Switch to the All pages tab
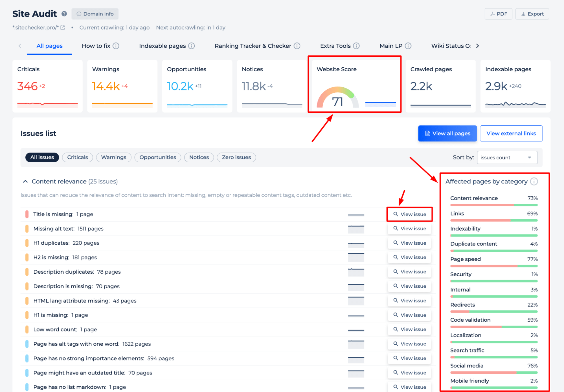This screenshot has height=392, width=564. pos(49,46)
